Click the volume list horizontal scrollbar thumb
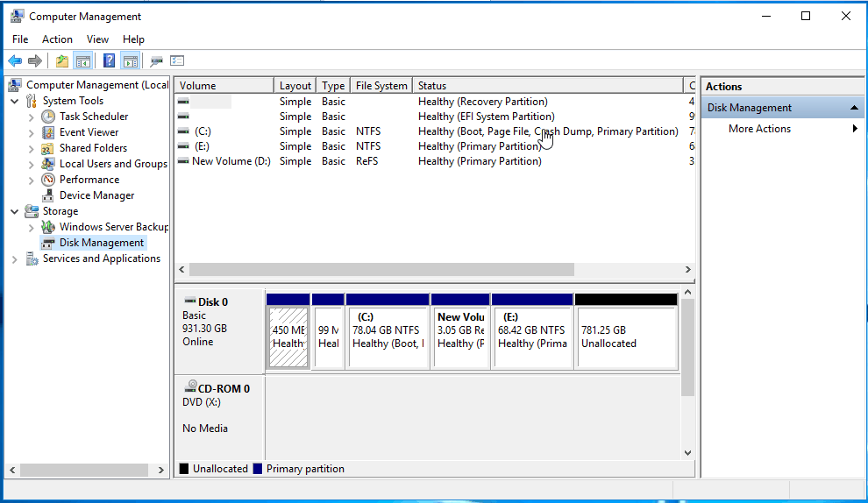 (x=381, y=270)
